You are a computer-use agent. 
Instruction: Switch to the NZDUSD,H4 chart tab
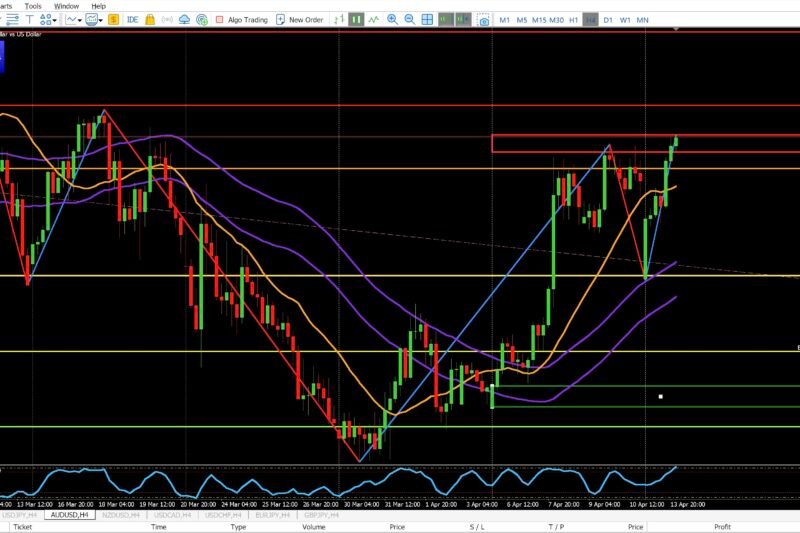click(120, 515)
